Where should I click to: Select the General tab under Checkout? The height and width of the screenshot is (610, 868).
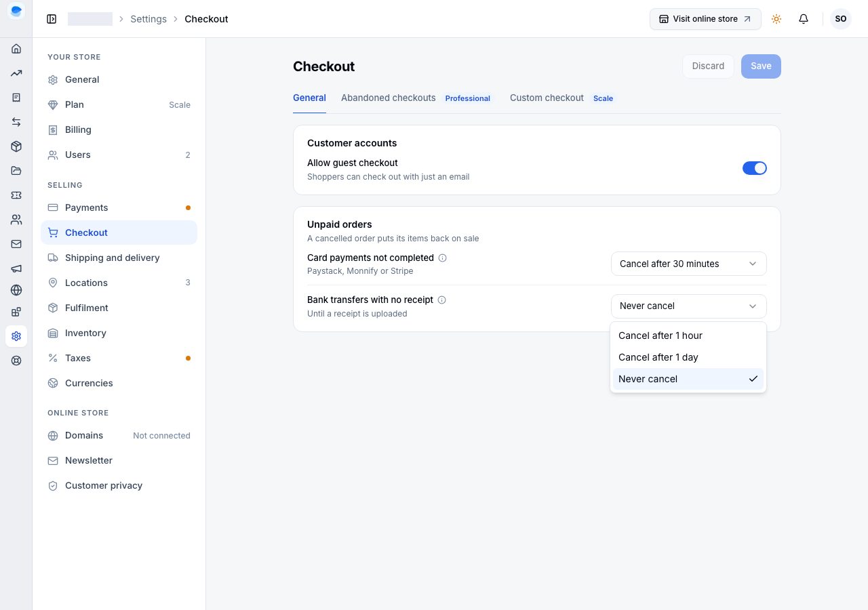pos(309,98)
